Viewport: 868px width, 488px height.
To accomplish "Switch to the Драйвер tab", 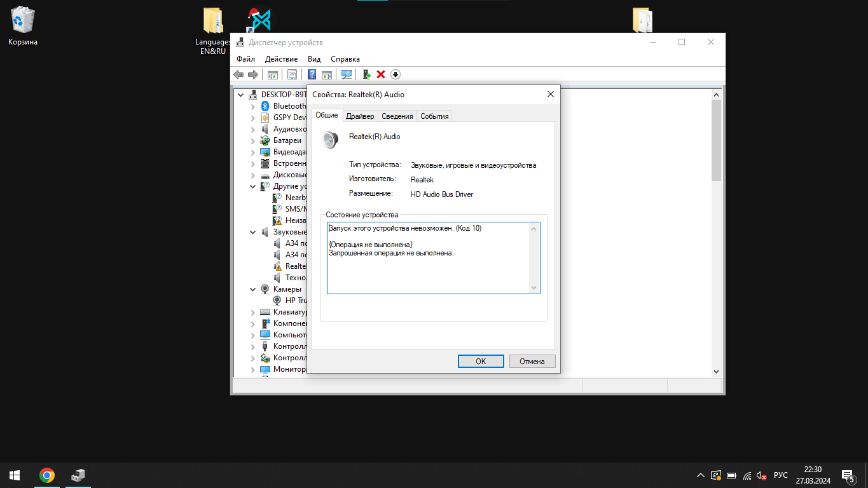I will coord(360,116).
